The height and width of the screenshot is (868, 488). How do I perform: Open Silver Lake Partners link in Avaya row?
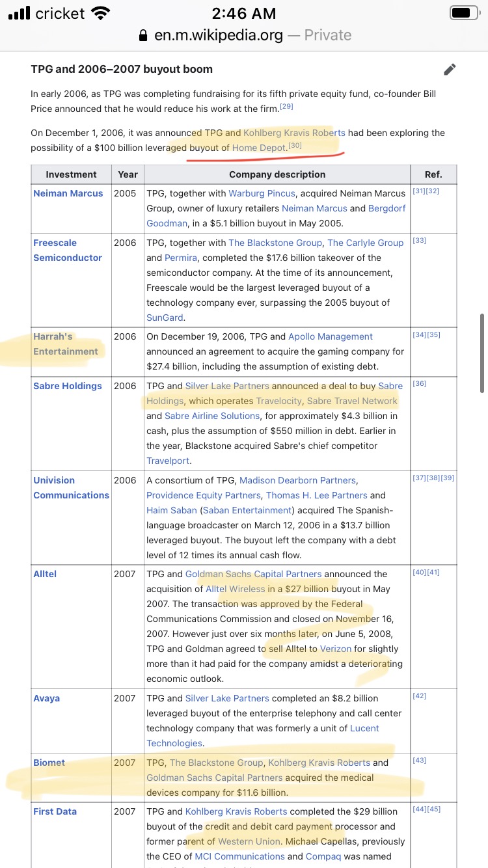(227, 698)
